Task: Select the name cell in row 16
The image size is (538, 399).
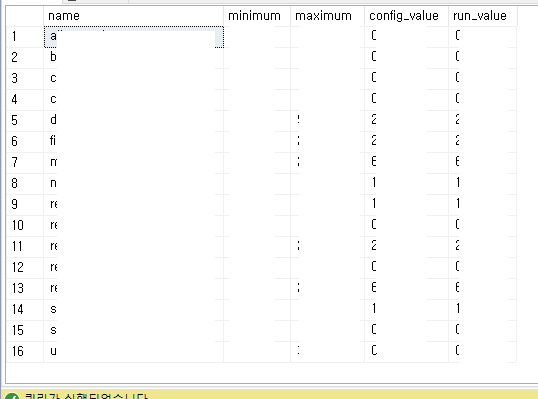Action: tap(133, 351)
